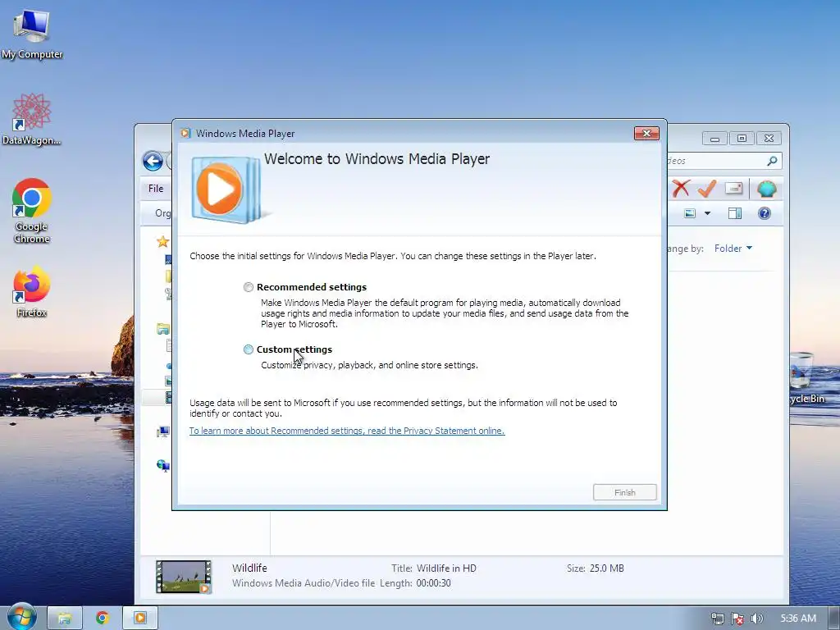Toggle the preview pane icon in Explorer
The image size is (840, 630).
(735, 213)
